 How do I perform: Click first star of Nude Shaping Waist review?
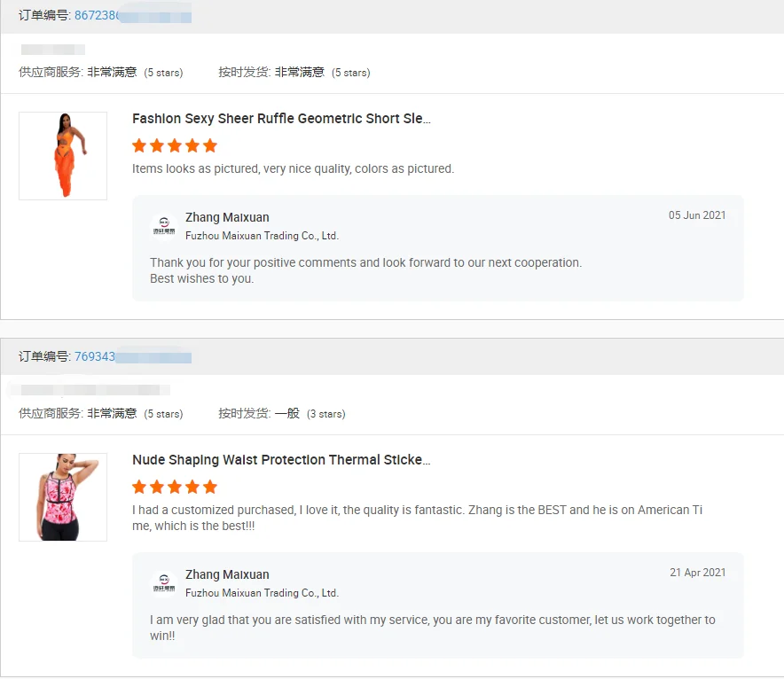(139, 487)
